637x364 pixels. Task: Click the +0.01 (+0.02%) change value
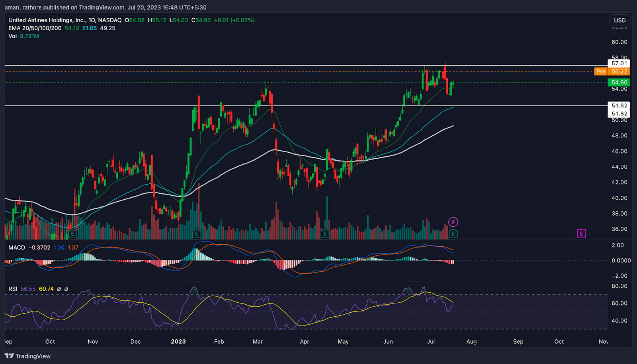(x=234, y=20)
